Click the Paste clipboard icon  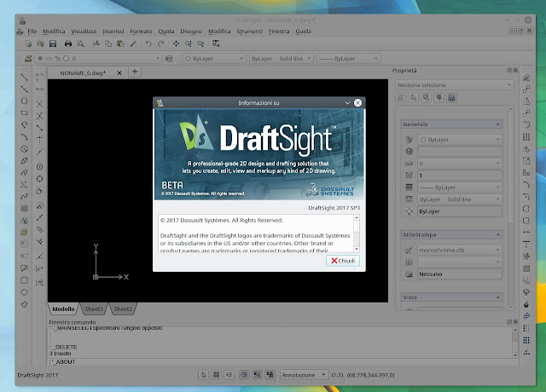click(x=120, y=43)
